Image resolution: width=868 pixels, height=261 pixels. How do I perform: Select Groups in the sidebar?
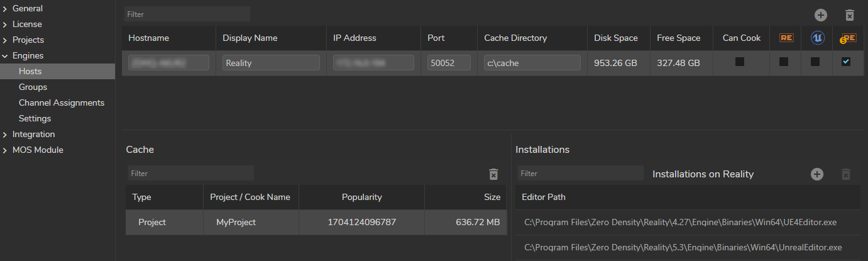pos(33,87)
